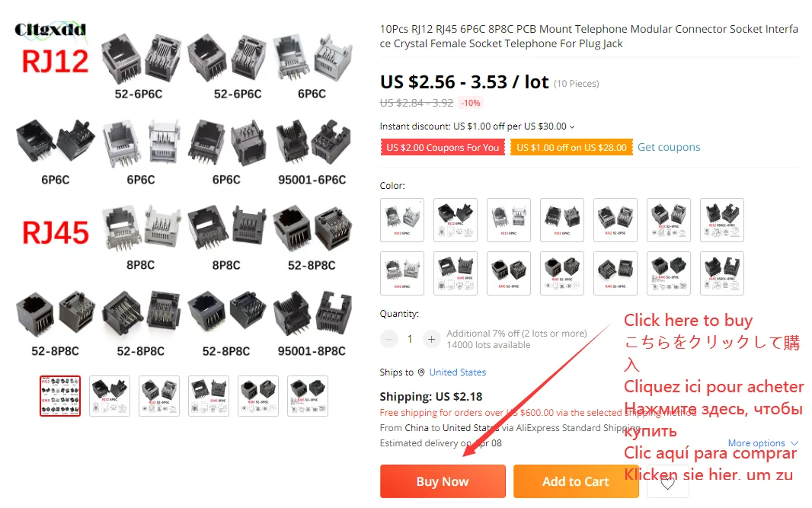The width and height of the screenshot is (812, 508).
Task: Expand the instant discount details chevron
Action: pos(572,126)
